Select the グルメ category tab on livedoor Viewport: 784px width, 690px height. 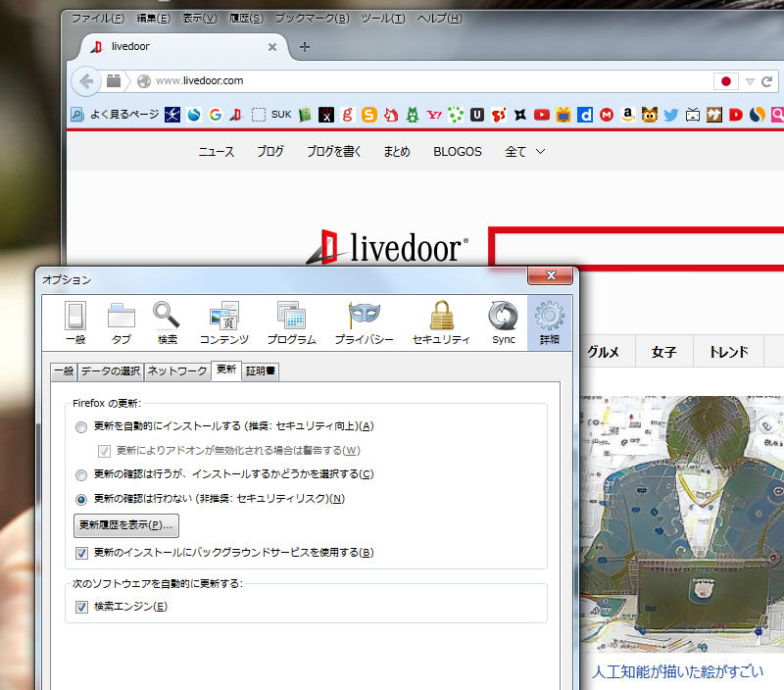(603, 352)
